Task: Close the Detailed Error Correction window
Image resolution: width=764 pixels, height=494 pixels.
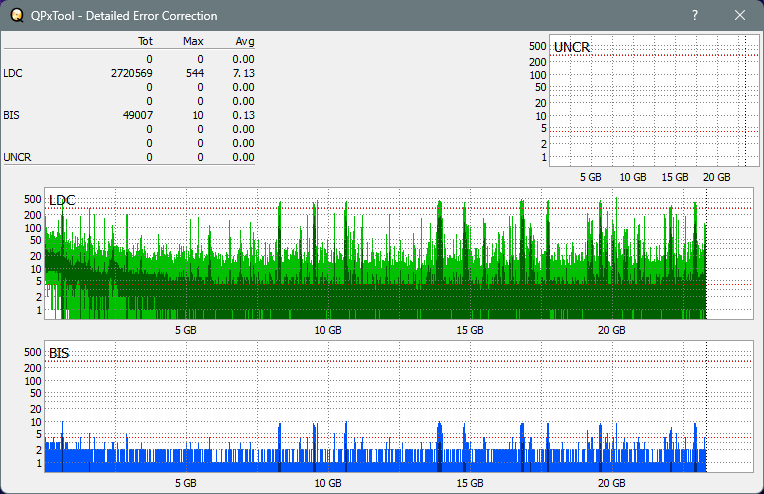Action: (x=740, y=16)
